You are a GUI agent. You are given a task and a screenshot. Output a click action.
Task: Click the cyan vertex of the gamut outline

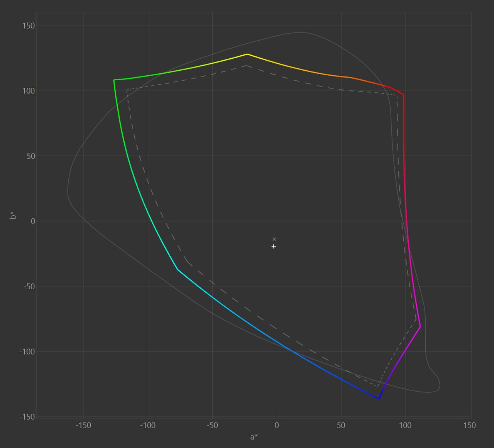(178, 269)
